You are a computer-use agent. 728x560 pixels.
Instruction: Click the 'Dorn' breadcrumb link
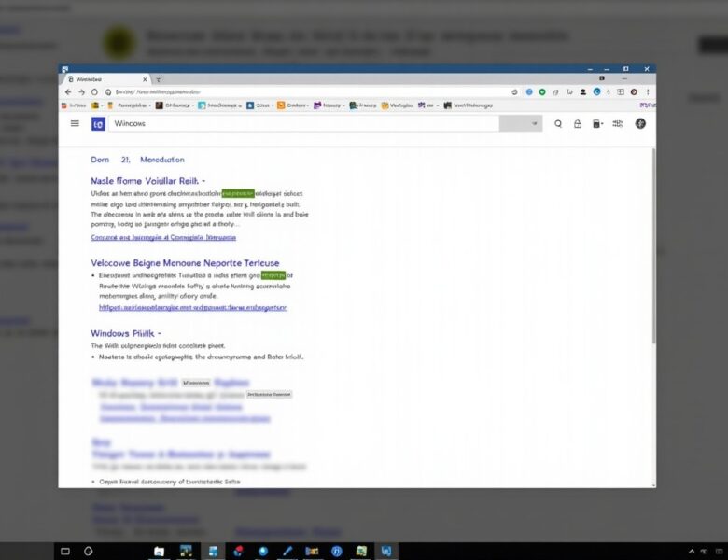pyautogui.click(x=100, y=160)
